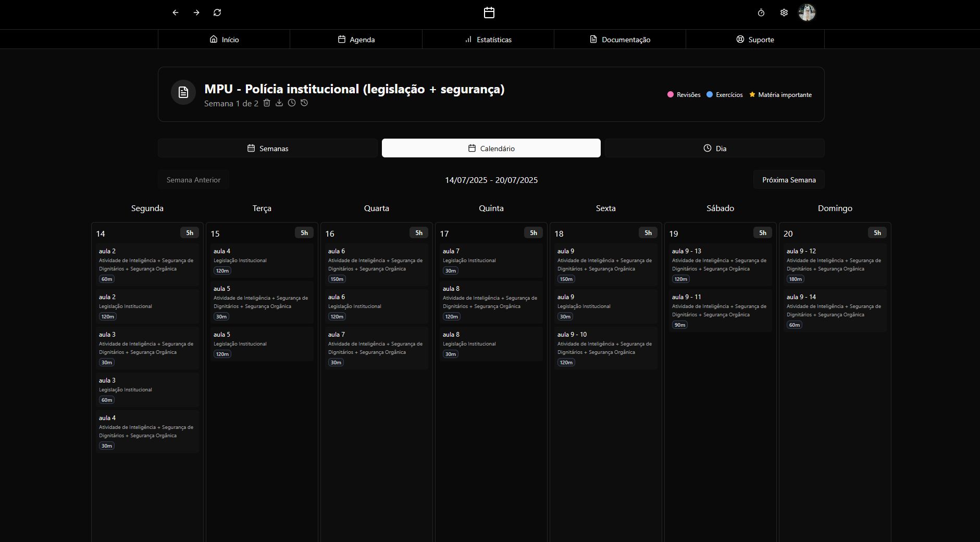Download the plan with the download icon
The height and width of the screenshot is (542, 980).
[279, 103]
